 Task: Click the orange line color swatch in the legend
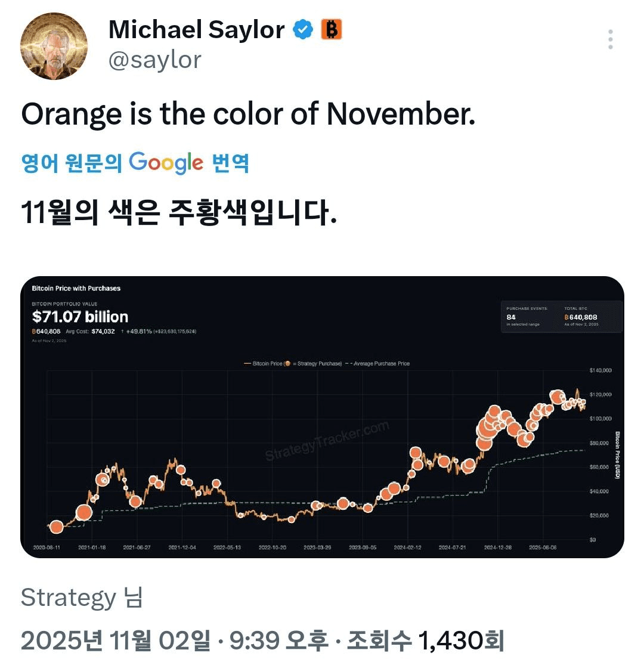click(246, 363)
